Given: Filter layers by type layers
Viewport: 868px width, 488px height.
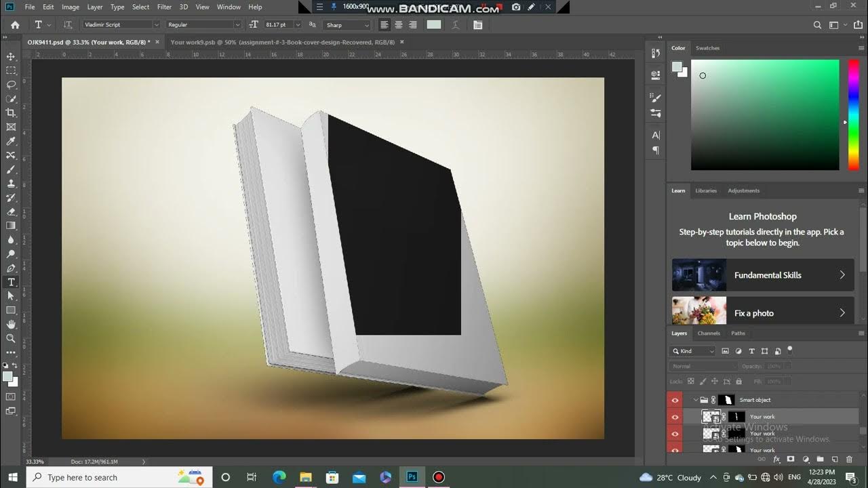Looking at the screenshot, I should (x=751, y=351).
